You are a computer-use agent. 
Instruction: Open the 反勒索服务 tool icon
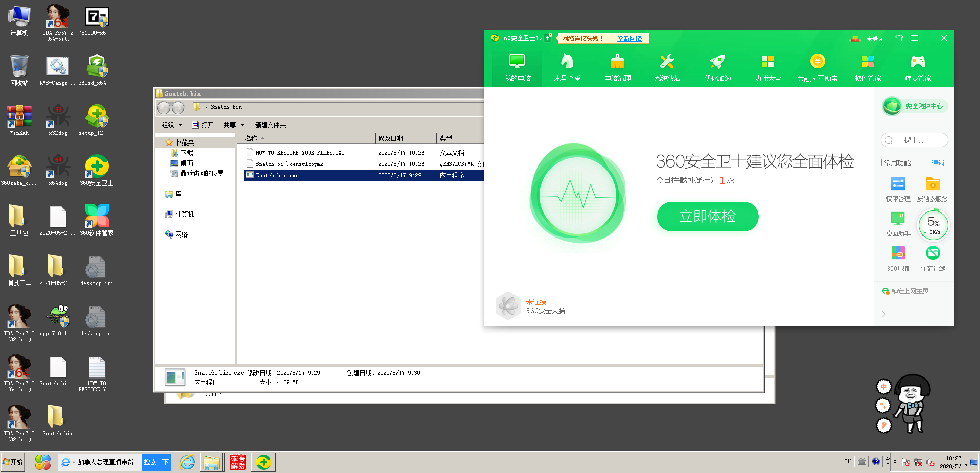(x=932, y=189)
